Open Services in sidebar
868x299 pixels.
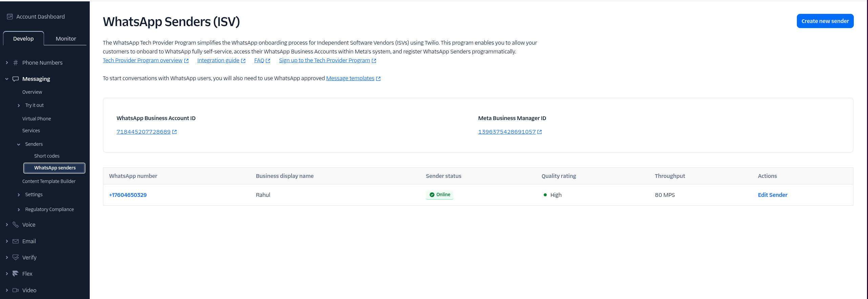pyautogui.click(x=31, y=131)
